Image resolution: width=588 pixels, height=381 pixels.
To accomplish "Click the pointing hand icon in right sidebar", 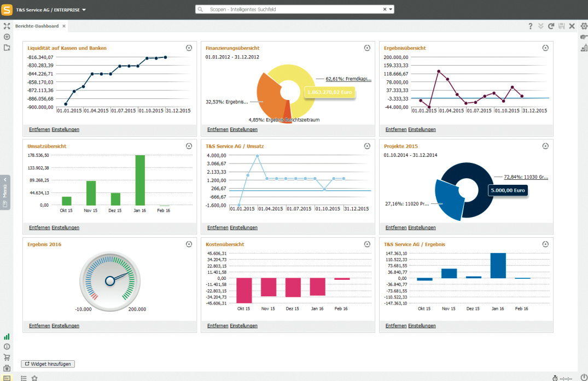I will (584, 37).
